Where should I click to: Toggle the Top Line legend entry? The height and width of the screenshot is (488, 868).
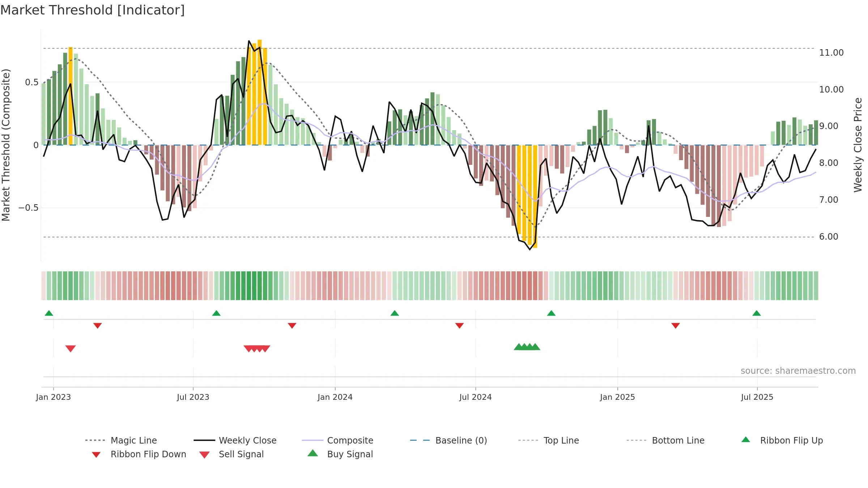[x=549, y=440]
